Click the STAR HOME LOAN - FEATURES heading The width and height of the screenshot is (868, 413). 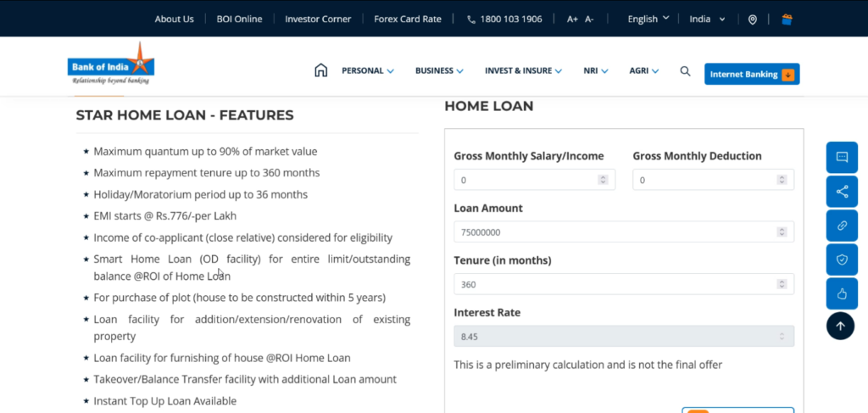(x=185, y=115)
